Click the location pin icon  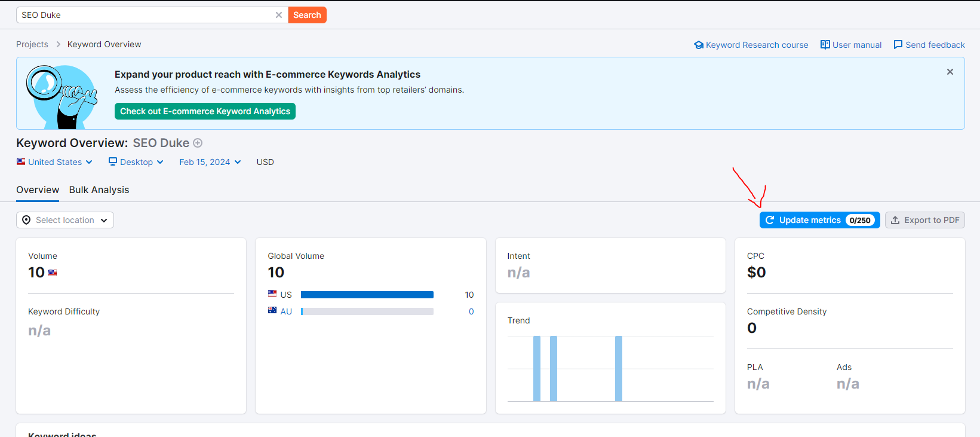26,220
